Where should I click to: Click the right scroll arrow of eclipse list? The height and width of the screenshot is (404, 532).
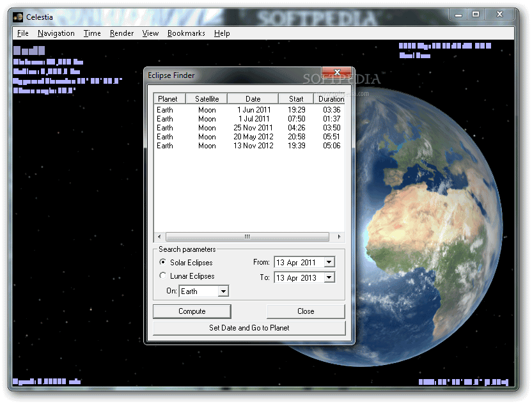coord(339,237)
